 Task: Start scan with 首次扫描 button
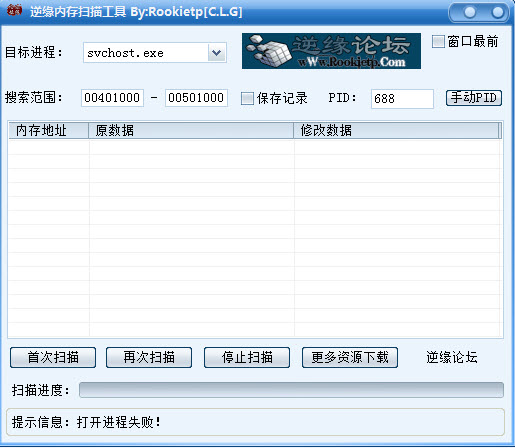click(53, 357)
